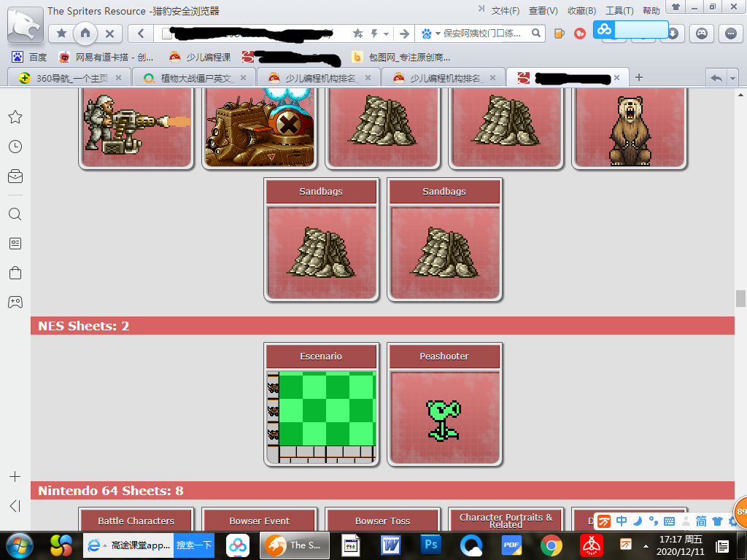747x560 pixels.
Task: Open the 查看(V) menu
Action: 543,10
